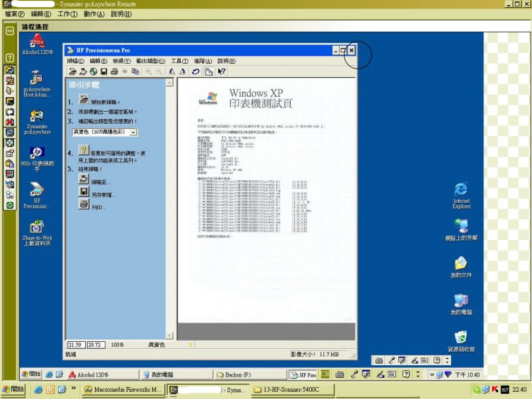Screen dimensions: 532x399
Task: Open Network Neighborhood icon on remote desktop
Action: pyautogui.click(x=462, y=229)
